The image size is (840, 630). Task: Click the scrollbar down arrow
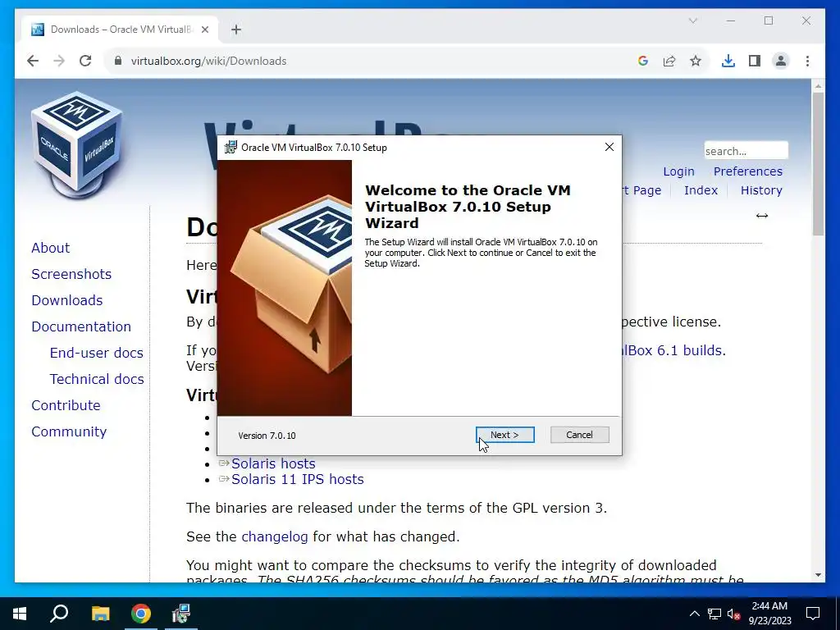pos(818,575)
